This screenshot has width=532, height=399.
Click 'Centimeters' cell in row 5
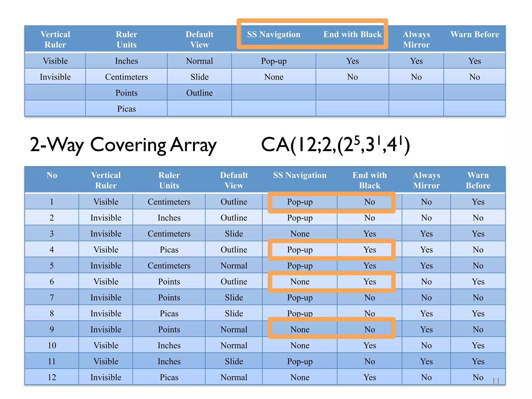coord(169,265)
